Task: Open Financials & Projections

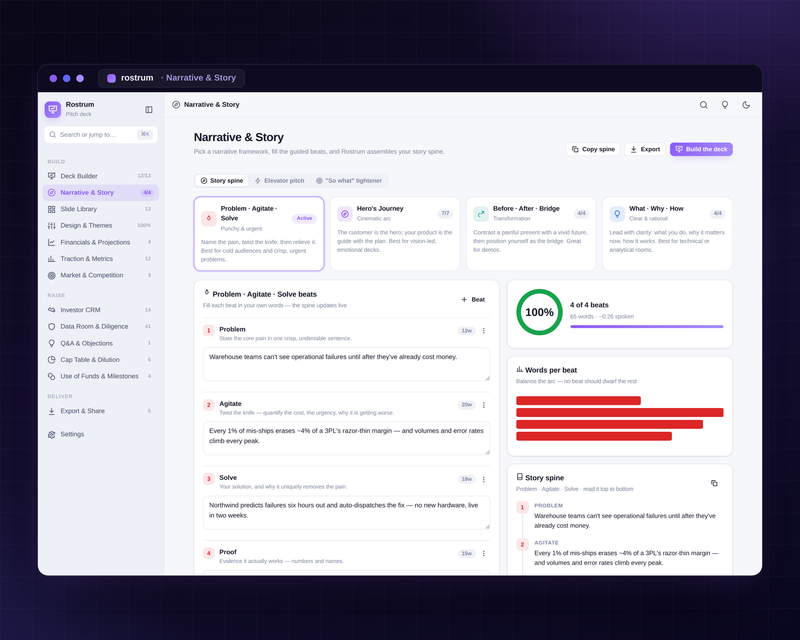Action: tap(101, 242)
